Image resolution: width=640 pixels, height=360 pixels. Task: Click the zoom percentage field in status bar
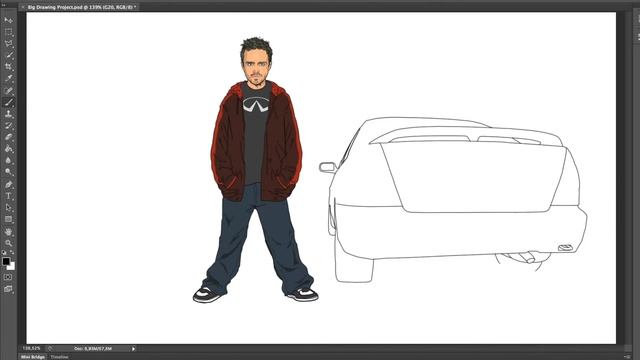click(x=32, y=349)
